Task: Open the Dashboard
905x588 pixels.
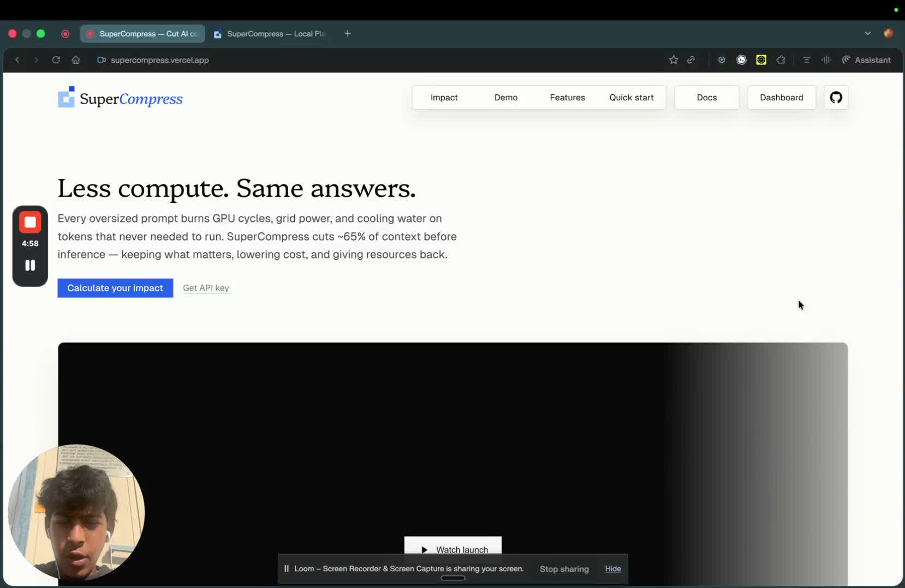Action: click(781, 98)
